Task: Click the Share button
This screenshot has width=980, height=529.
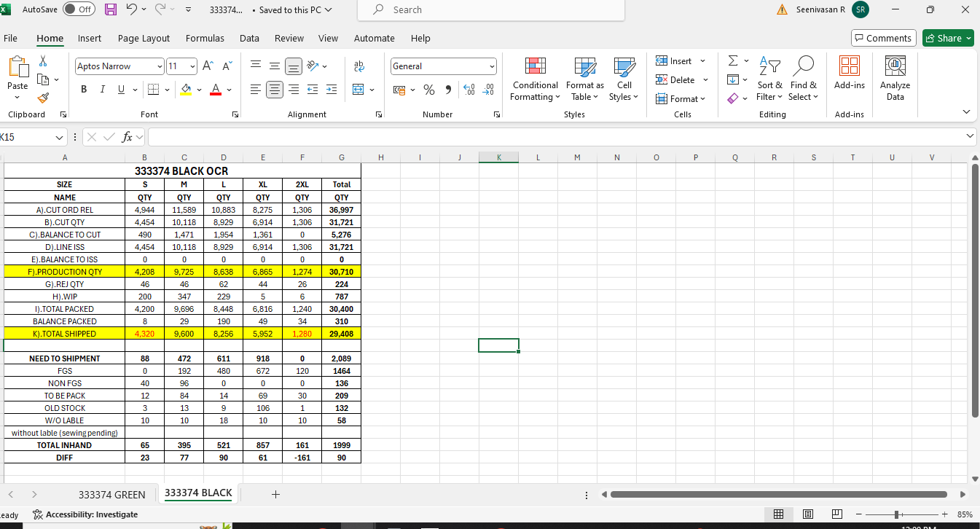Action: point(948,38)
